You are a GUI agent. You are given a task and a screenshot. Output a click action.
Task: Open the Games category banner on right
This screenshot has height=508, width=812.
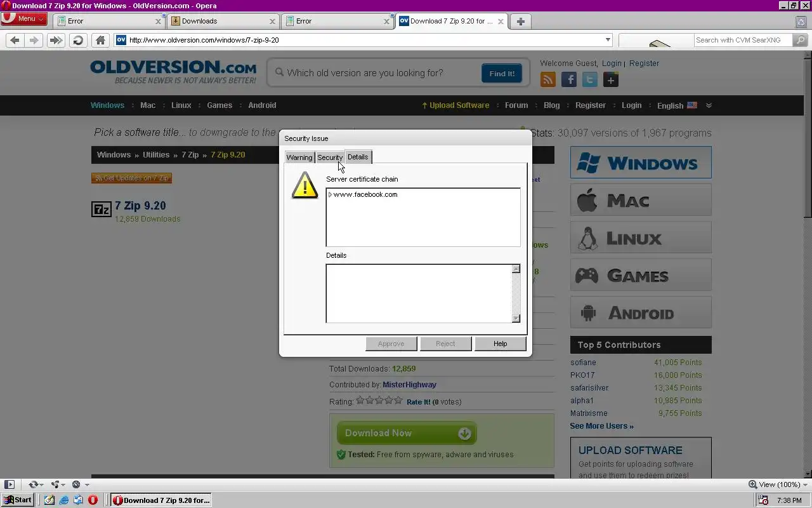click(x=641, y=274)
